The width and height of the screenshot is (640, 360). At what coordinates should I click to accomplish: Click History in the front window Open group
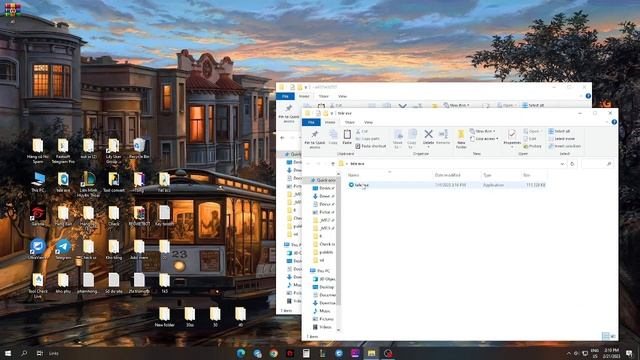coord(532,146)
